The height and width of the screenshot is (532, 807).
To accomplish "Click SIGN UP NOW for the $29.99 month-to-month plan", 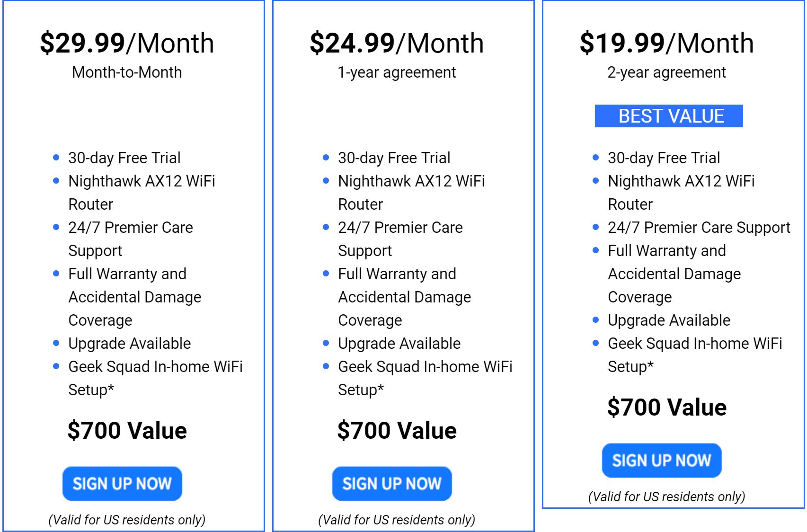I will pos(122,484).
